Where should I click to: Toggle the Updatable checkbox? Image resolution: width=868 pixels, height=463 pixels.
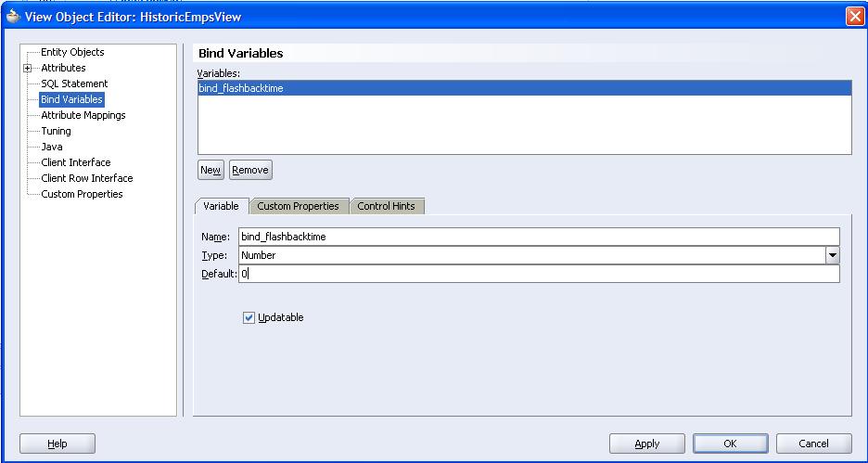pos(249,317)
